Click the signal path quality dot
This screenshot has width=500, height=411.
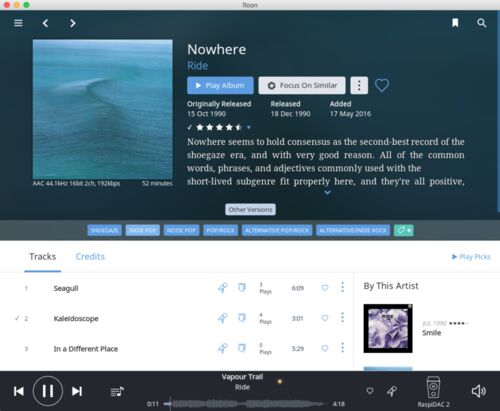[x=280, y=381]
